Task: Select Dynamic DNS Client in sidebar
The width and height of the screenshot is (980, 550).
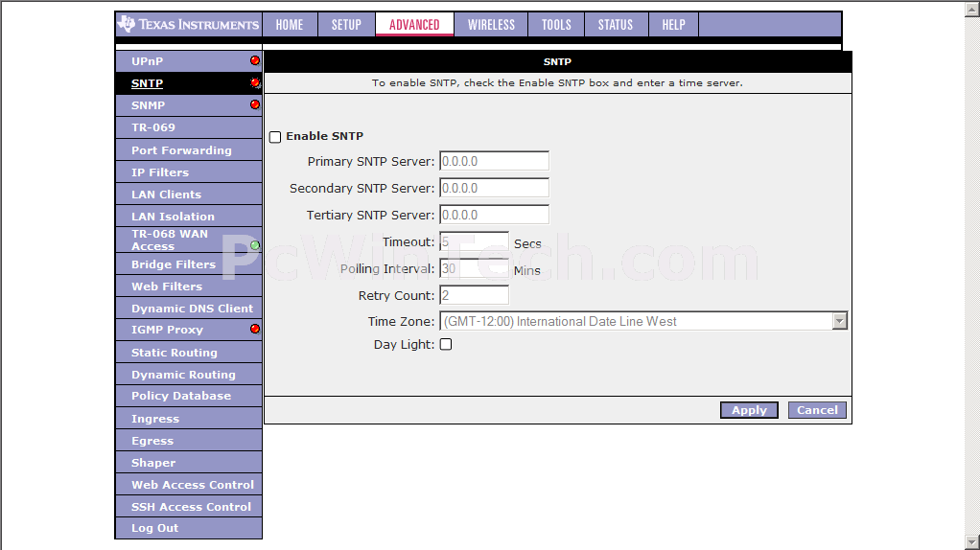Action: (x=192, y=309)
